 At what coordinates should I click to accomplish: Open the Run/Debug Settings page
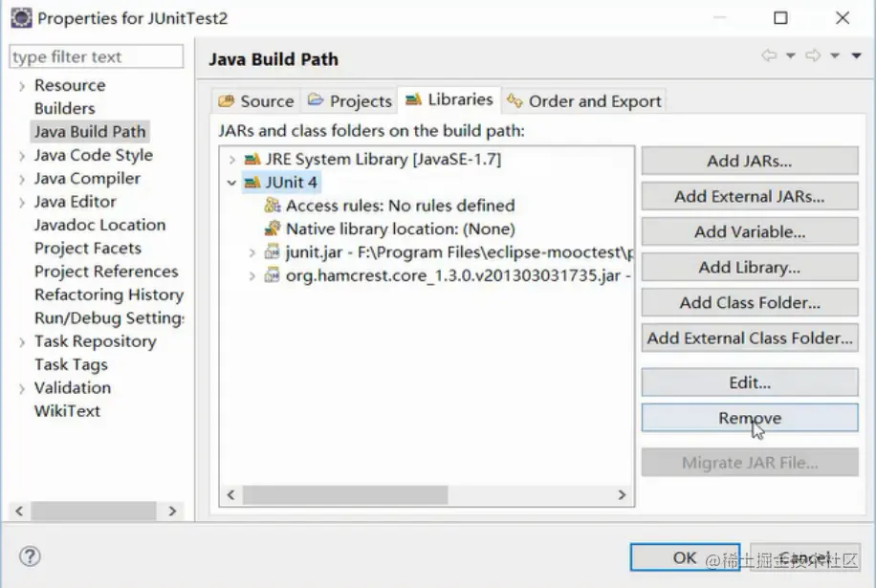109,318
